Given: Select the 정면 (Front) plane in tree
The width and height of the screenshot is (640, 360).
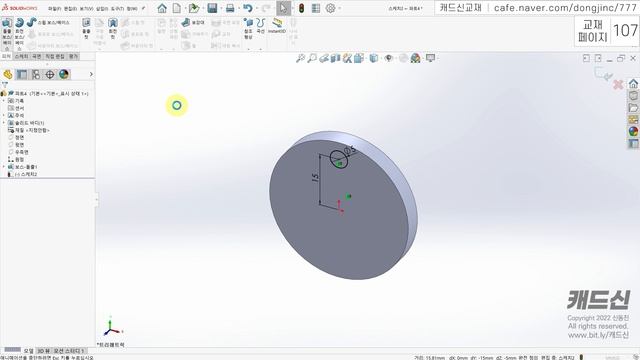Looking at the screenshot, I should tap(16, 138).
